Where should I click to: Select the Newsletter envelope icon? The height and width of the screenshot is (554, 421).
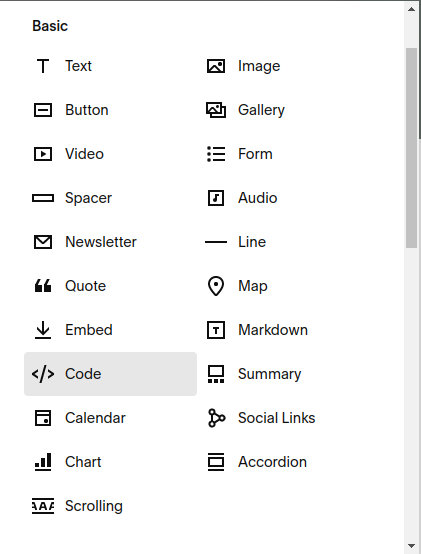pos(43,242)
